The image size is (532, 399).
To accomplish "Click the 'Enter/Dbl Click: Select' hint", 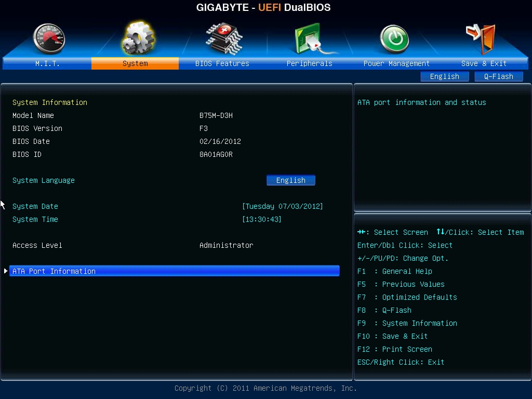I will (x=405, y=245).
